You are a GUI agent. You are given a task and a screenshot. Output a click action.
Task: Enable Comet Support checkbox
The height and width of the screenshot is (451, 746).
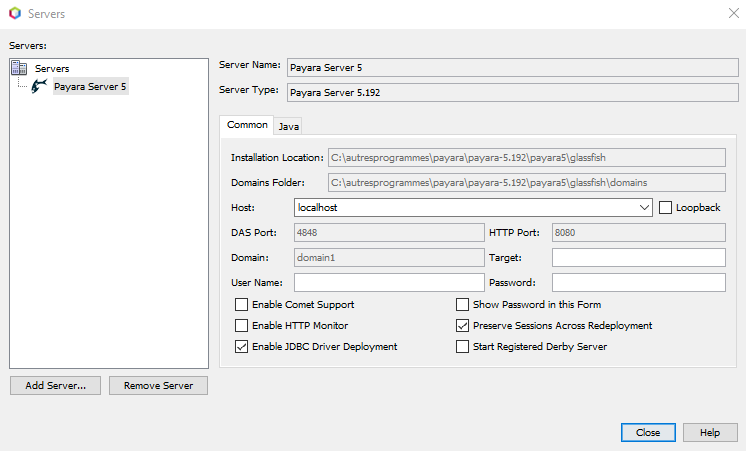(241, 304)
